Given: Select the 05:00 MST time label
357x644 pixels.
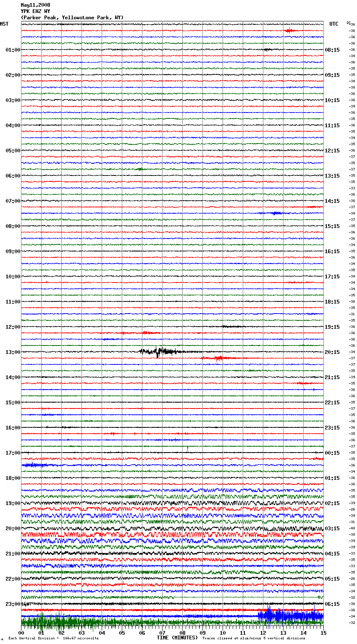Looking at the screenshot, I should (13, 151).
